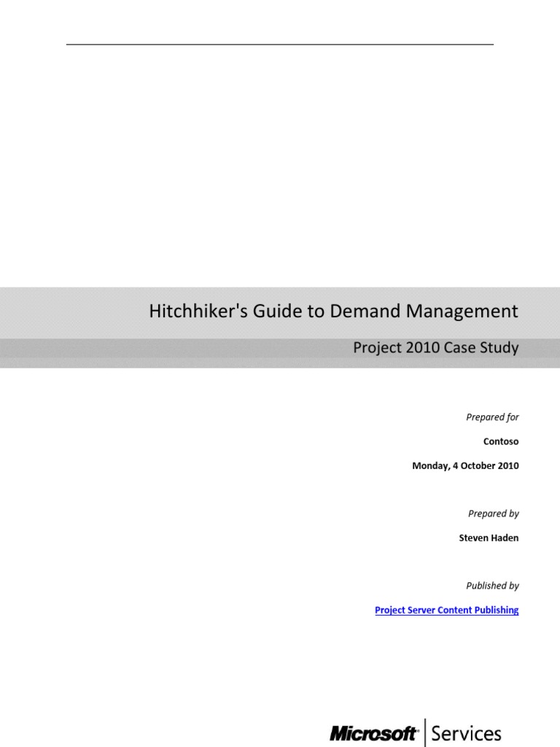Click the Microsoft logo
Screen dimensions: 560x747
(374, 733)
